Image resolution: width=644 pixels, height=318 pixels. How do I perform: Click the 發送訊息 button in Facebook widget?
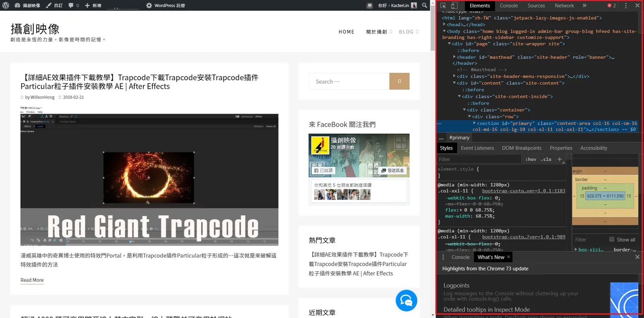click(392, 170)
